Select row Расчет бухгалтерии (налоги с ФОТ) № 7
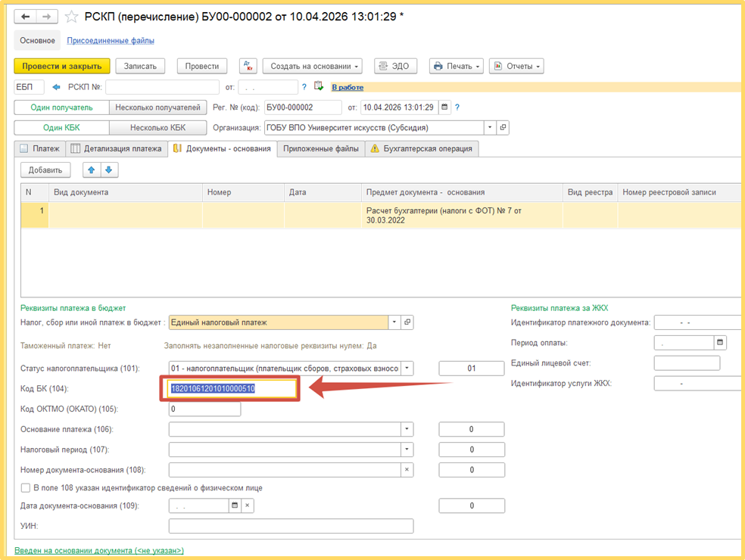The width and height of the screenshot is (745, 560). pos(381,215)
